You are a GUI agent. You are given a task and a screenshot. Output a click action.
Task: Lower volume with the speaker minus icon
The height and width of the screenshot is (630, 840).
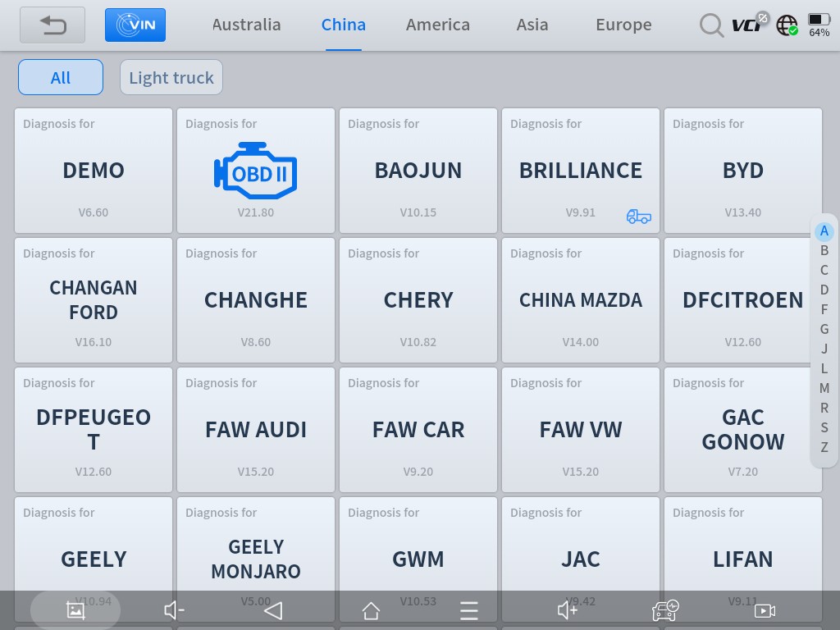tap(174, 610)
